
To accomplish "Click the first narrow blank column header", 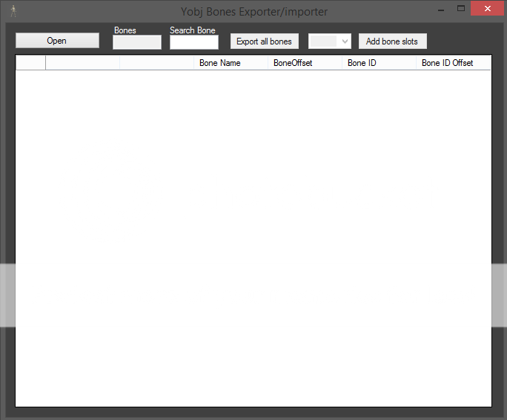I will [x=30, y=63].
